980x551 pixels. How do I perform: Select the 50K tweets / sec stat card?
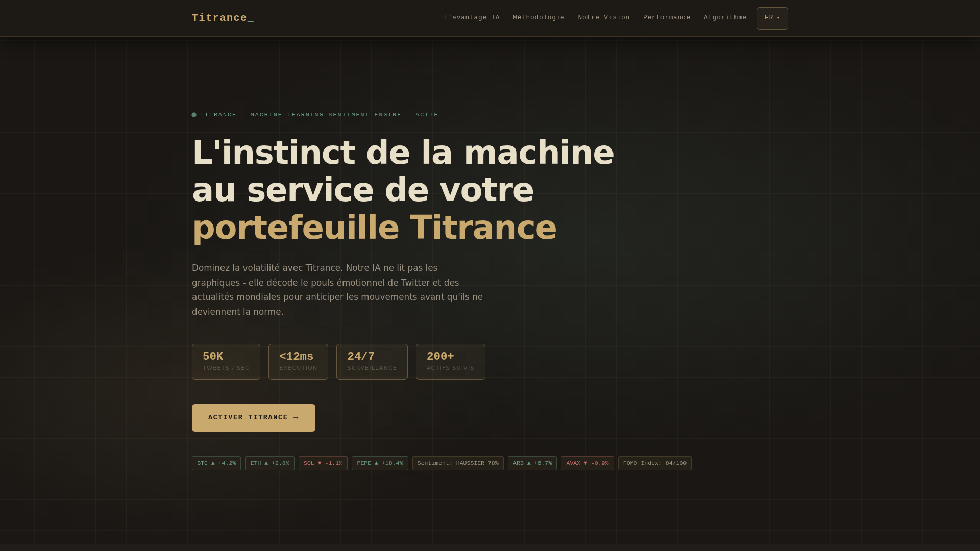[226, 362]
